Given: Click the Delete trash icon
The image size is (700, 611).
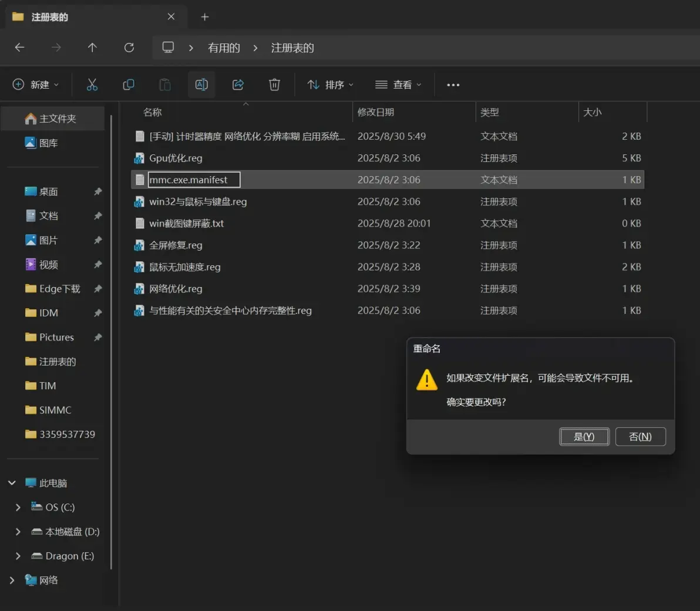Looking at the screenshot, I should coord(275,85).
